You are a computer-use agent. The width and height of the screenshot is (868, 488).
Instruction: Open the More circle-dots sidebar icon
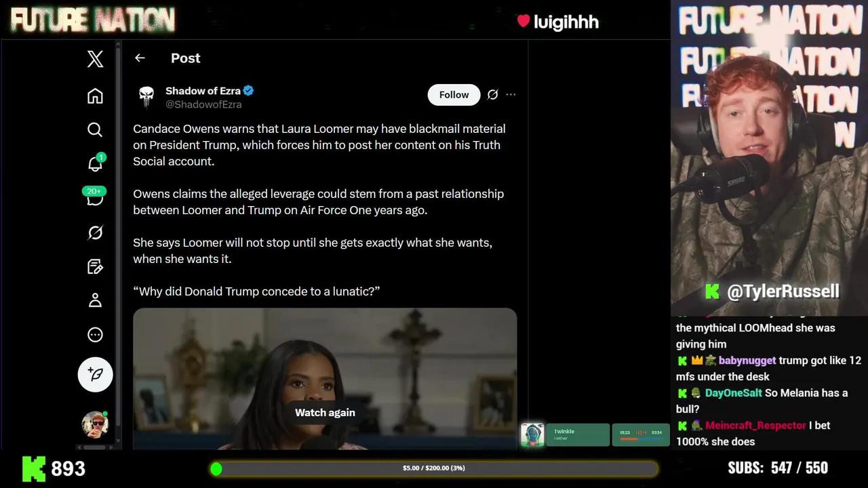pyautogui.click(x=95, y=334)
